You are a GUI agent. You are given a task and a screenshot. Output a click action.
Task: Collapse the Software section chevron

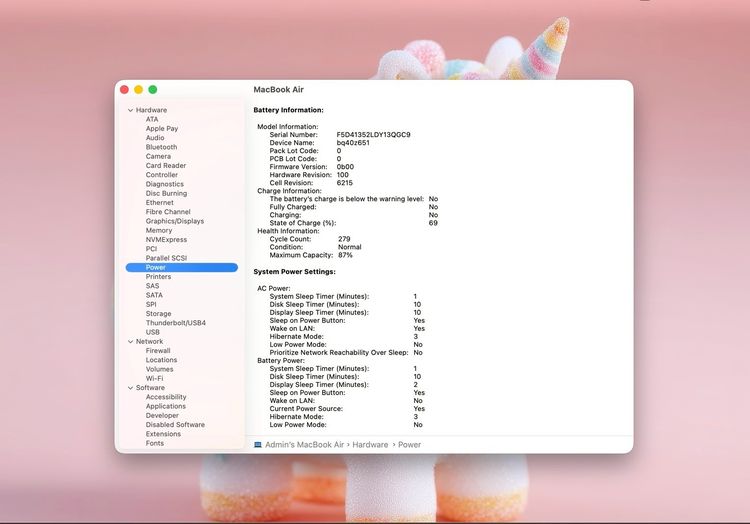pyautogui.click(x=130, y=388)
